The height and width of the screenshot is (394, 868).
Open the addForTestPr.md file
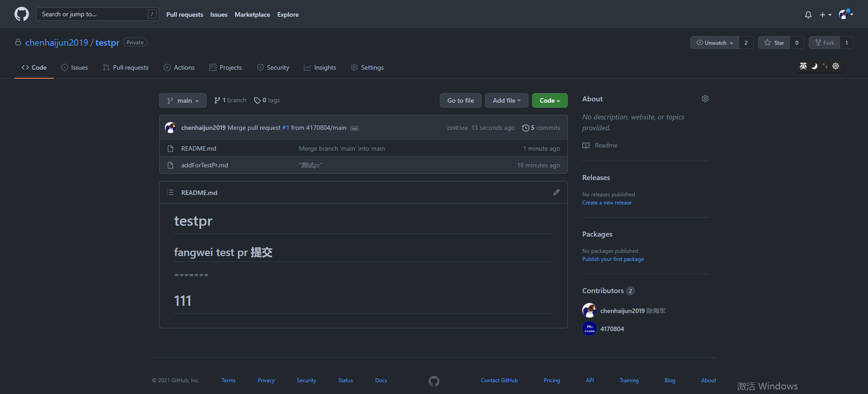pos(205,165)
